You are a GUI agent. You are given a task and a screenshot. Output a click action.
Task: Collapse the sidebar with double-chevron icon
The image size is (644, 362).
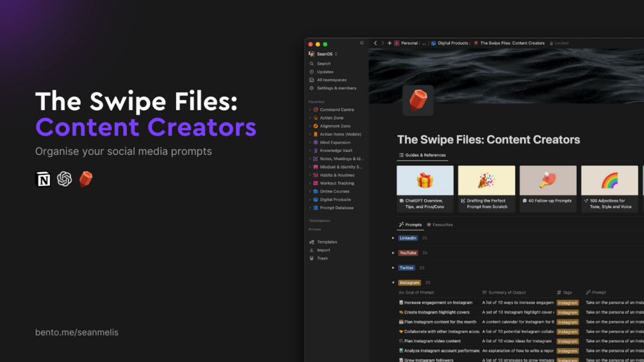pos(362,43)
